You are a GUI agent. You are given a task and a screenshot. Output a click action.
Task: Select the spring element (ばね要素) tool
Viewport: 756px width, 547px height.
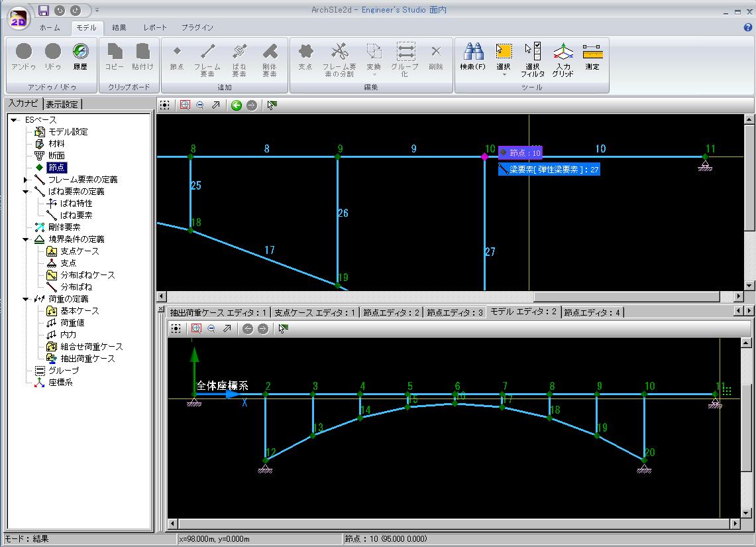(x=239, y=60)
